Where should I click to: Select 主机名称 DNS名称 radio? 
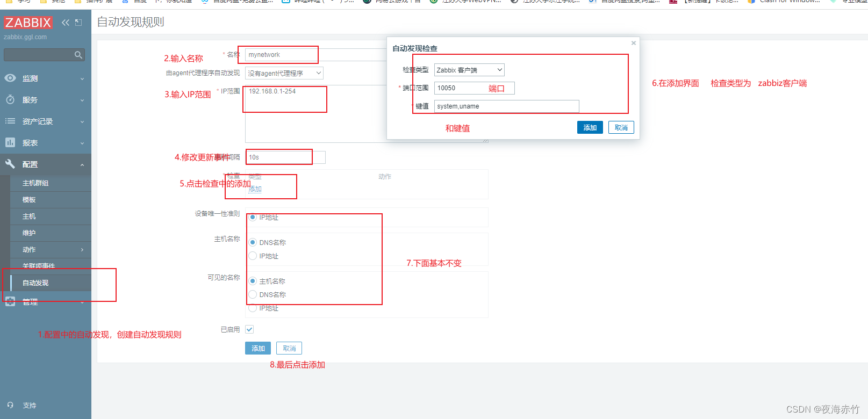pyautogui.click(x=253, y=242)
